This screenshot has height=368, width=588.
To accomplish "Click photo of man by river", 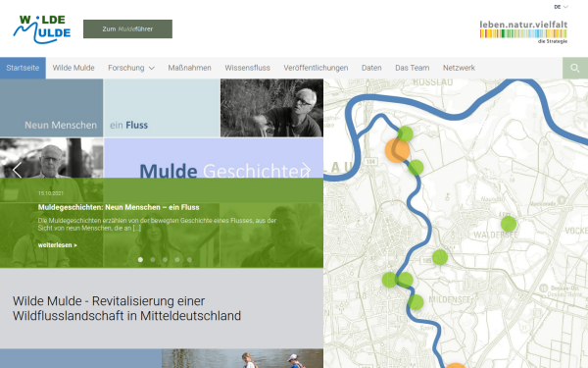I will pyautogui.click(x=271, y=108).
